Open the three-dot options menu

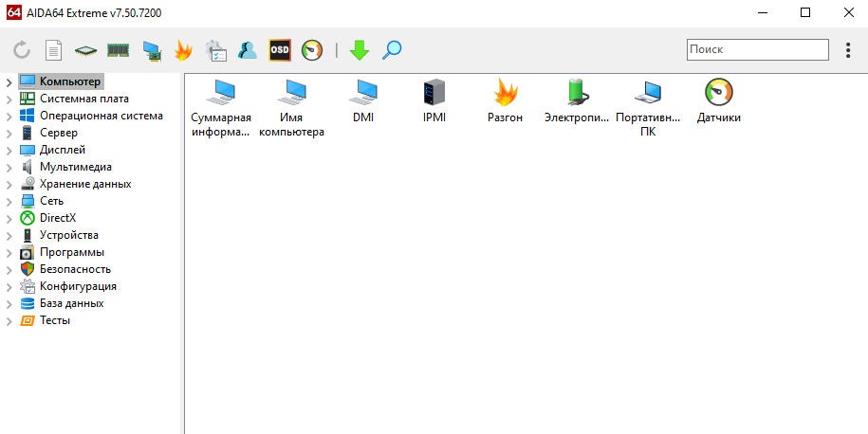(x=848, y=50)
